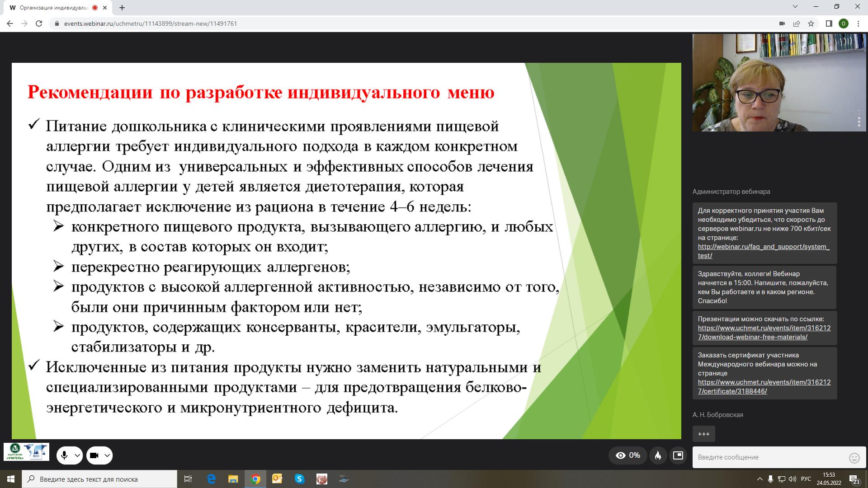The image size is (868, 488).
Task: Reload the webinar page
Action: 39,23
